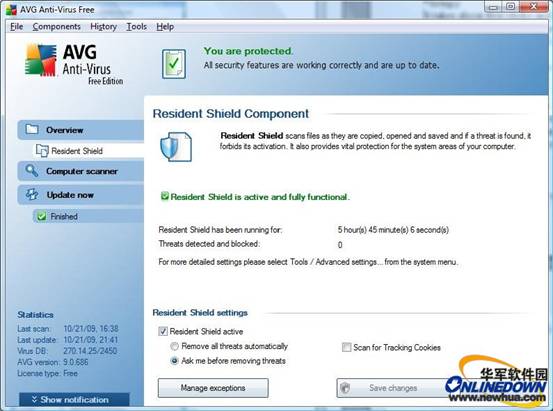Click the active status green check icon
The width and height of the screenshot is (553, 411).
(x=165, y=196)
